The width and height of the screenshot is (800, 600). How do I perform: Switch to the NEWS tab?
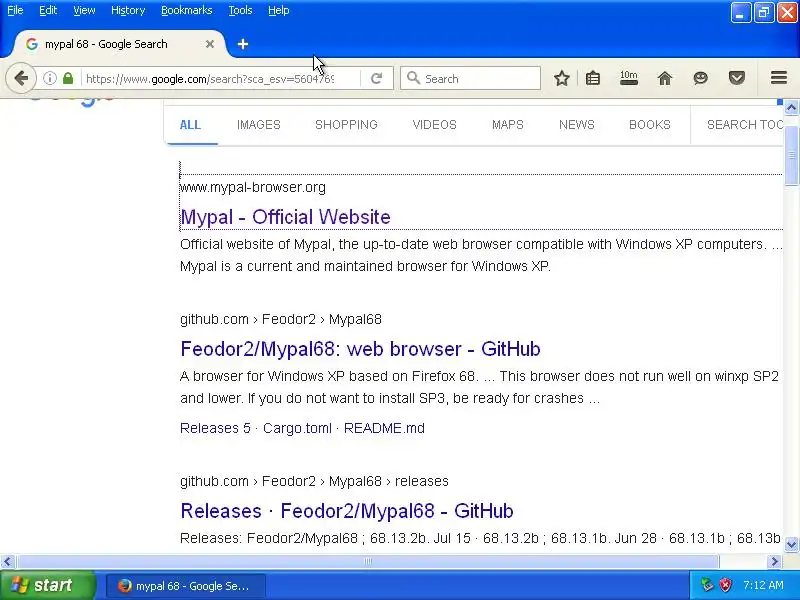tap(577, 125)
